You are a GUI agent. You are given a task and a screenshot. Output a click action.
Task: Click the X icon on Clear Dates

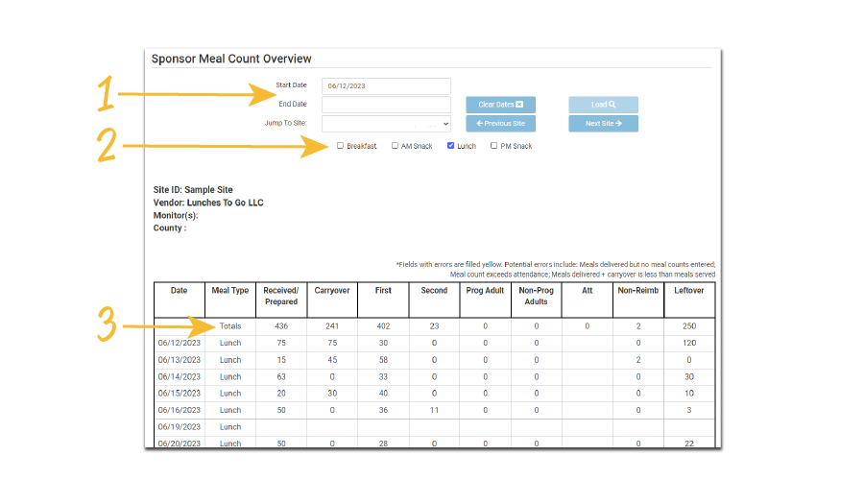519,105
